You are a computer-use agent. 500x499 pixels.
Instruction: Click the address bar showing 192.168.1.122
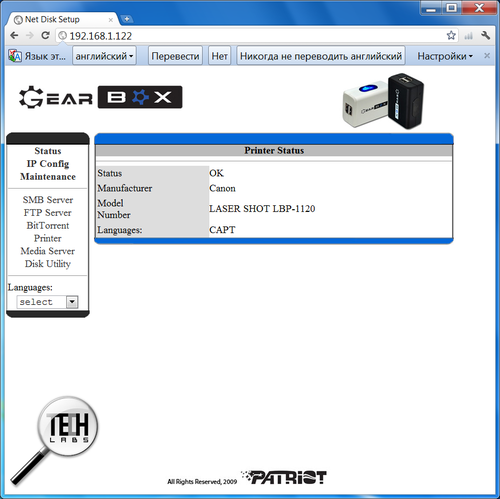click(x=253, y=36)
